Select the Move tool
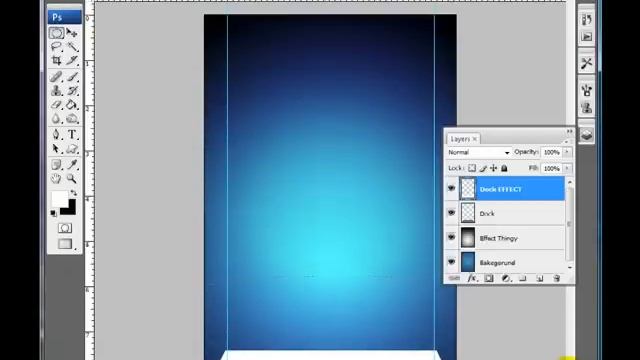The height and width of the screenshot is (360, 640). [72, 33]
